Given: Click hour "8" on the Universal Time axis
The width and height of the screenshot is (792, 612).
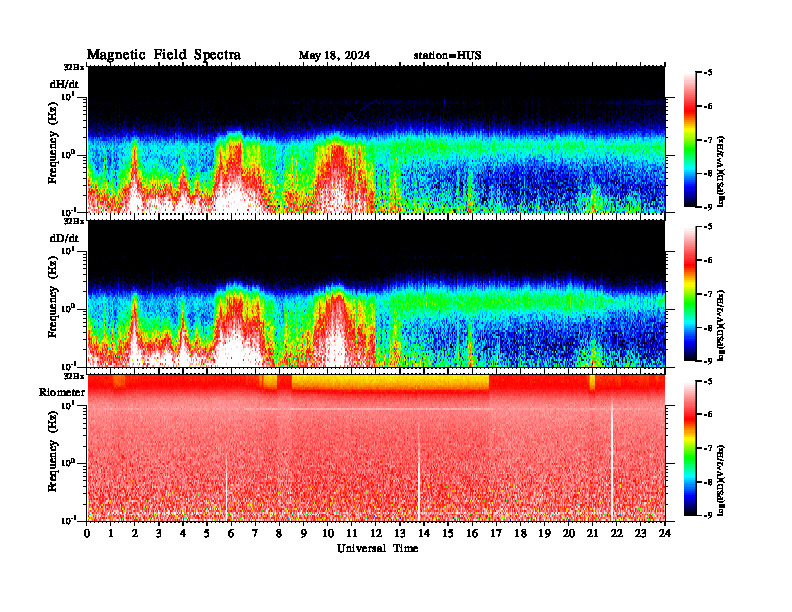Looking at the screenshot, I should [279, 533].
